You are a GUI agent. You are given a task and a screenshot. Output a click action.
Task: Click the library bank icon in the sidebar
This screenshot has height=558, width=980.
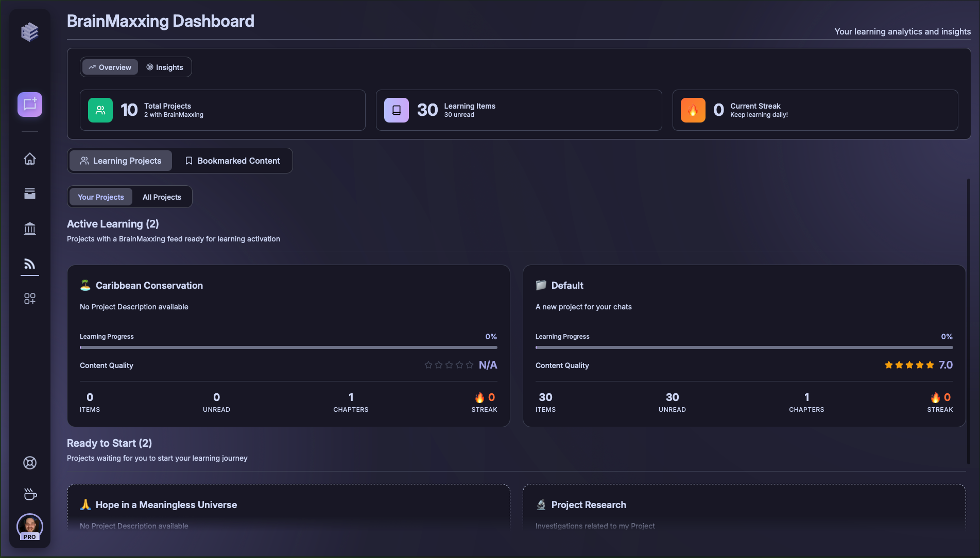(29, 229)
